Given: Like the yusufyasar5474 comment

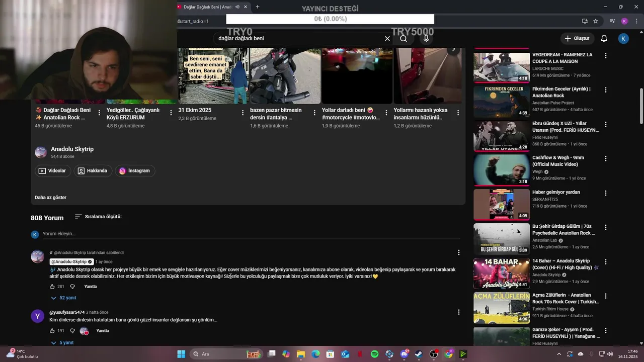Looking at the screenshot, I should [x=52, y=331].
